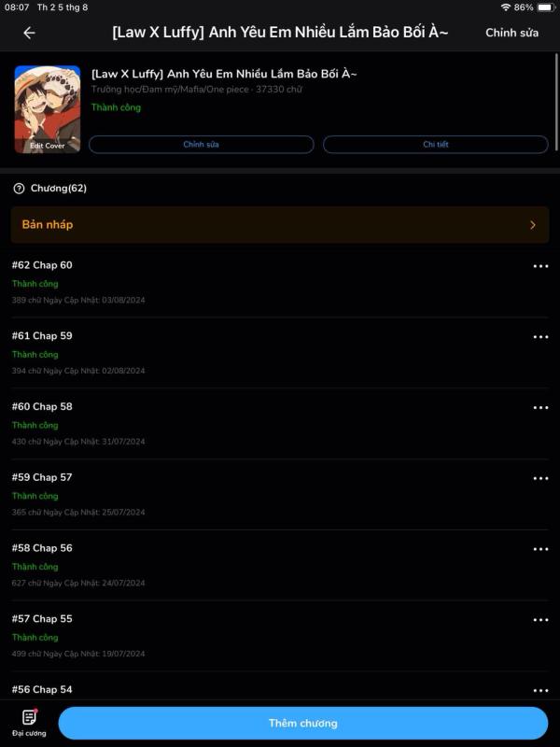Expand the Bản nháp drafts chevron

[532, 225]
